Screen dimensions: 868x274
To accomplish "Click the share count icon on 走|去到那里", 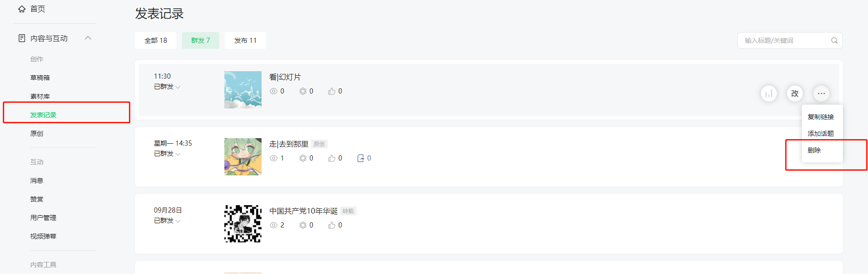I will (361, 158).
